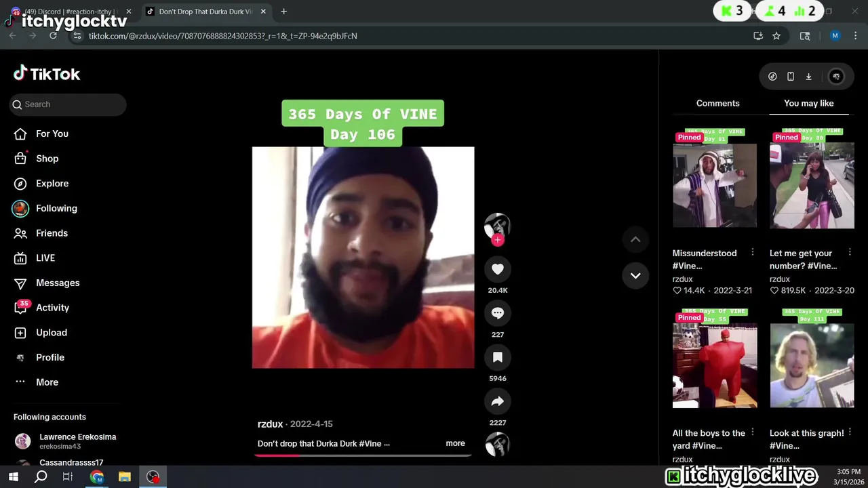View site information icon in address bar
868x488 pixels.
click(x=77, y=36)
